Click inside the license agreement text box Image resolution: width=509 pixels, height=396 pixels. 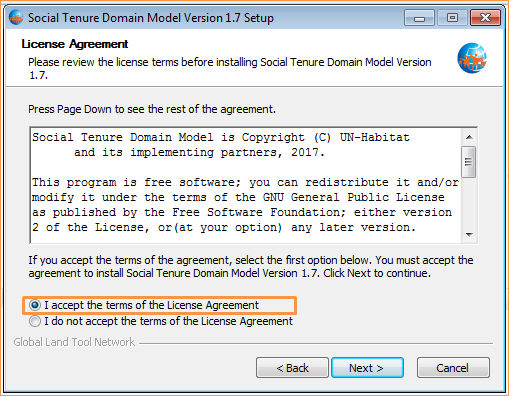coord(246,185)
